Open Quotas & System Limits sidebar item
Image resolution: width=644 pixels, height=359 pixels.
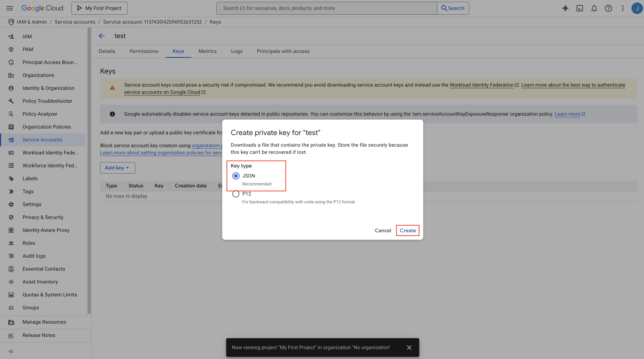43,295
